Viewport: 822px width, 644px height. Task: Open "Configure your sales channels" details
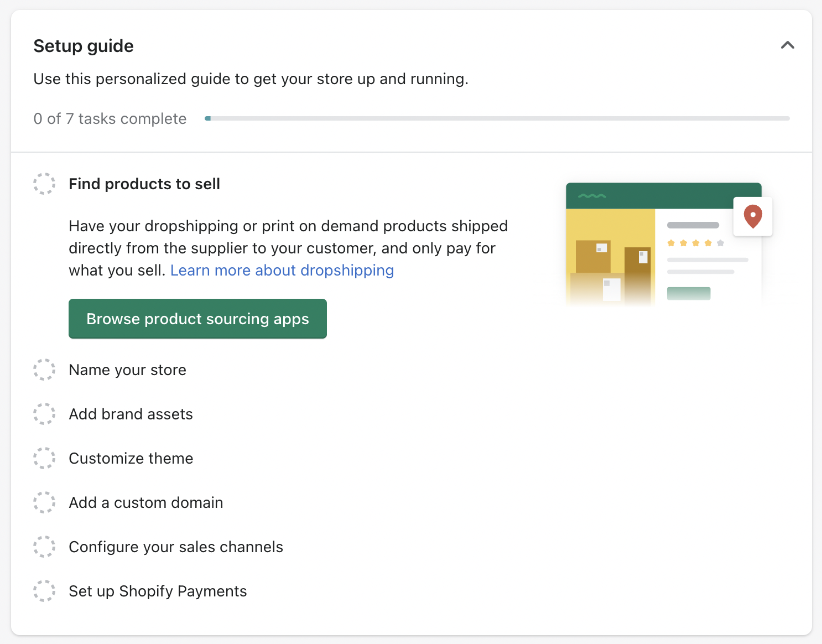tap(176, 547)
